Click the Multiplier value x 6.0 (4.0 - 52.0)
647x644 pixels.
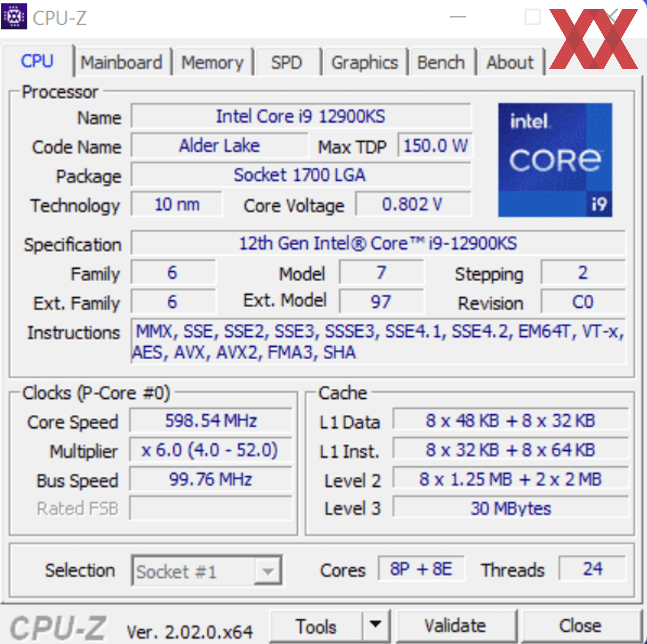(x=211, y=450)
